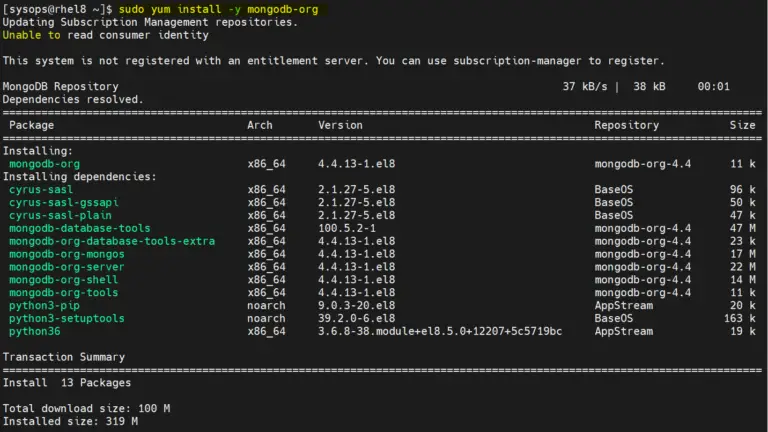Screen dimensions: 768x432
Task: Click the python36 version string
Action: click(x=440, y=332)
